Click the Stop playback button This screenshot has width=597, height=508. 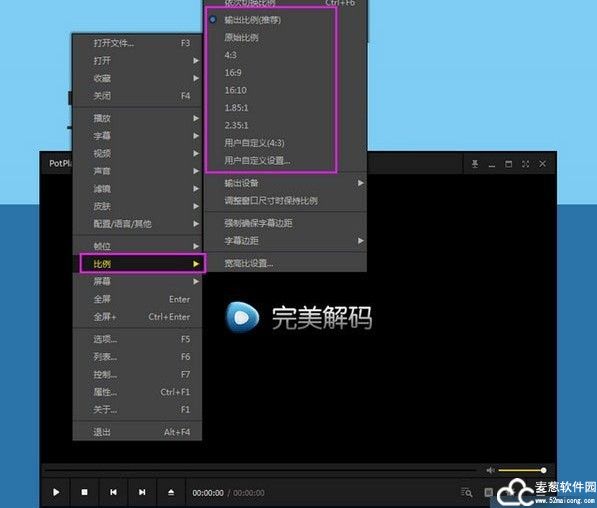pos(85,492)
